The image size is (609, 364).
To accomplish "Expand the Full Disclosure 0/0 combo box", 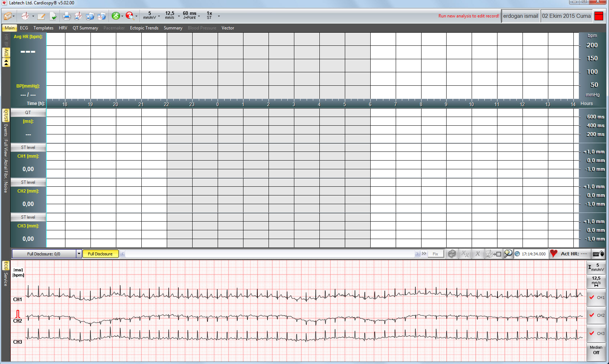I will coord(79,254).
